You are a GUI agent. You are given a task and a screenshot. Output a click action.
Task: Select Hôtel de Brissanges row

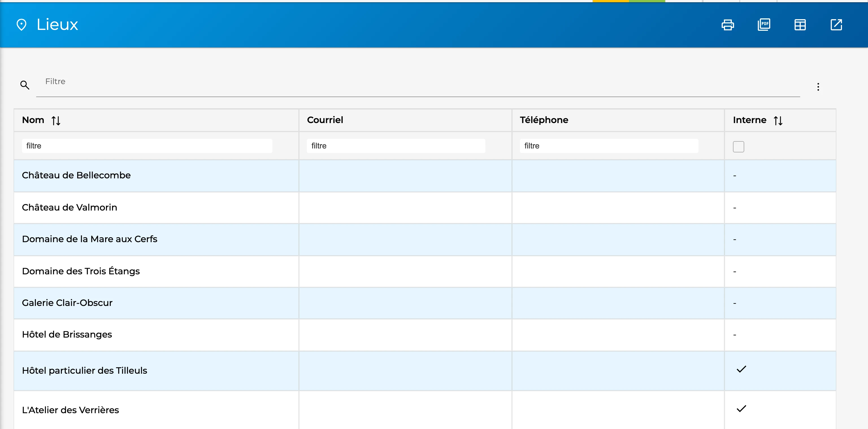click(425, 335)
